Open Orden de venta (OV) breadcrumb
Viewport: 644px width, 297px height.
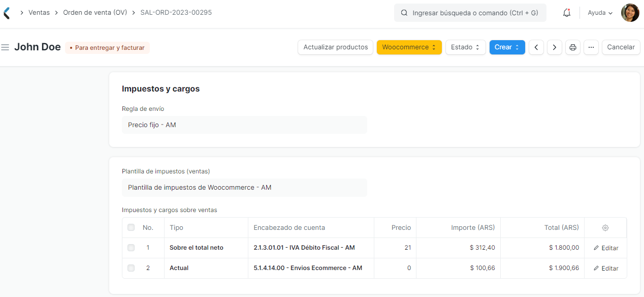95,12
